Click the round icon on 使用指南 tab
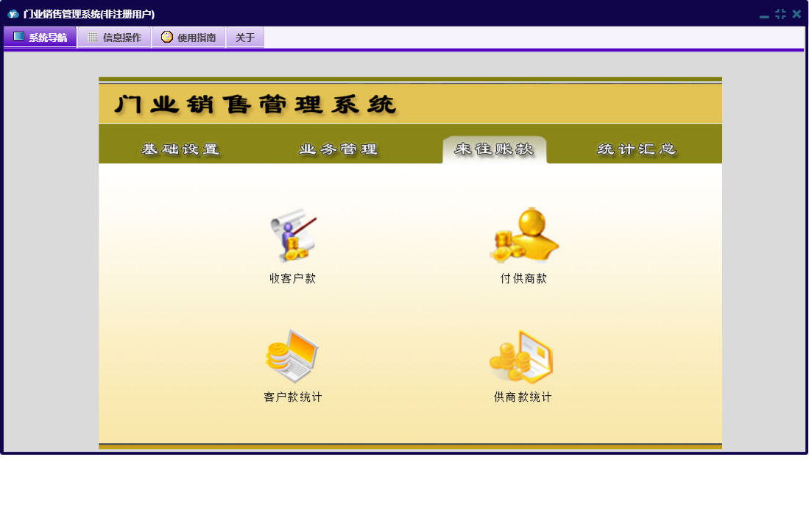The height and width of the screenshot is (532, 809). point(167,37)
